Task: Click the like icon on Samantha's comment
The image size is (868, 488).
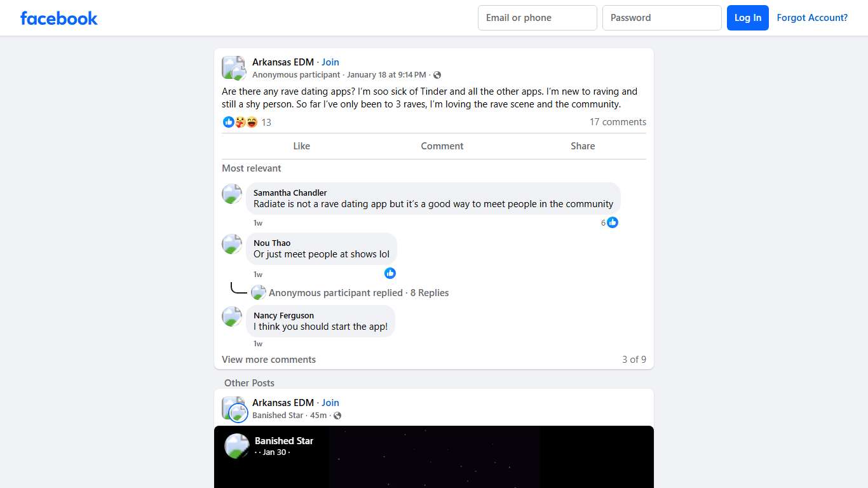Action: click(x=613, y=222)
